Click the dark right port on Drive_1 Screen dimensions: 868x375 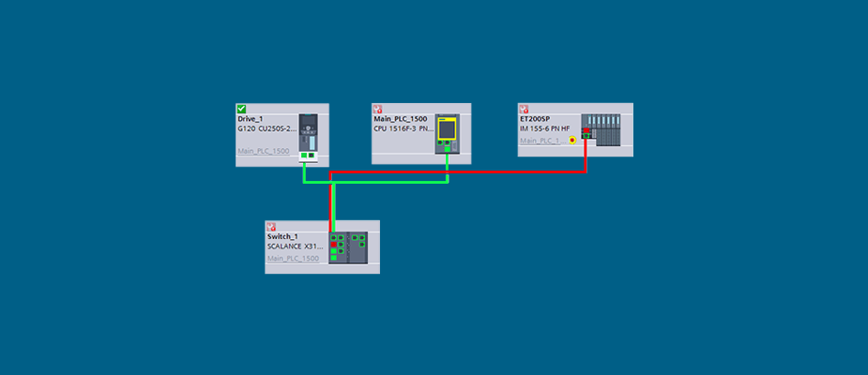tap(312, 156)
